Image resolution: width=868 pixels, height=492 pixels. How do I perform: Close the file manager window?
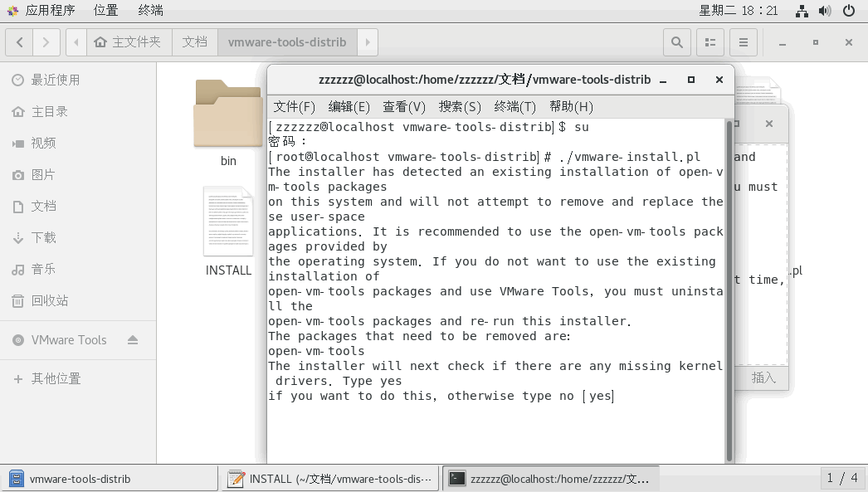[849, 42]
